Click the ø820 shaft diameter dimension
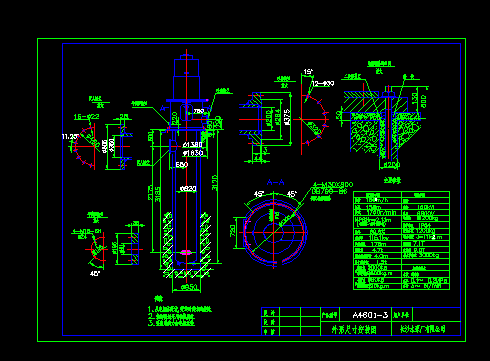Screen dimensions: 490x361 click(x=188, y=189)
